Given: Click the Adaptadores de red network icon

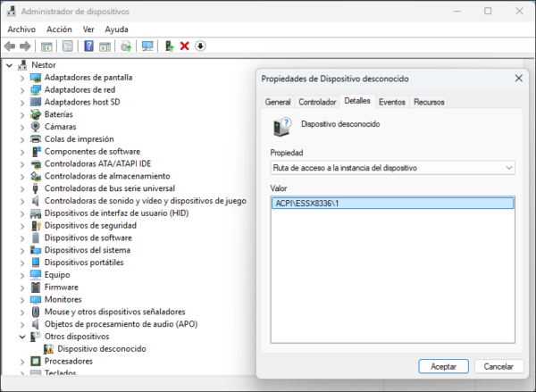Looking at the screenshot, I should pos(36,90).
